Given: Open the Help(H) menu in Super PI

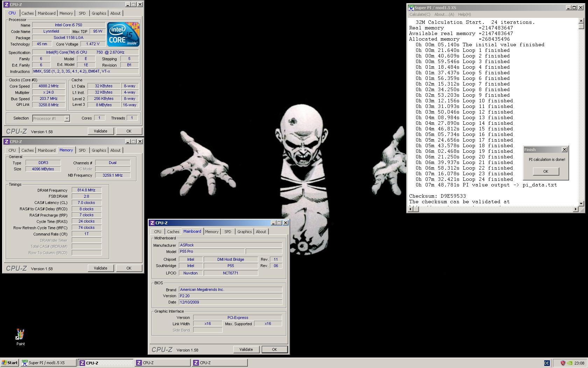Looking at the screenshot, I should click(x=464, y=14).
